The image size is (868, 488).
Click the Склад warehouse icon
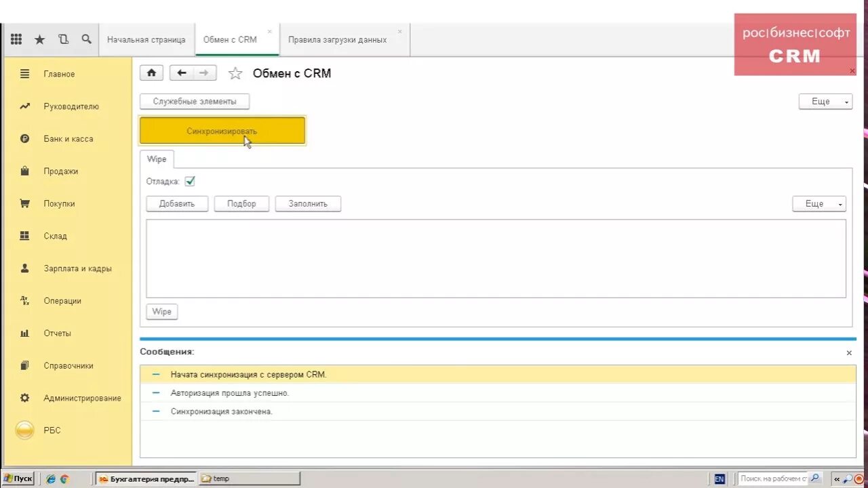[25, 236]
